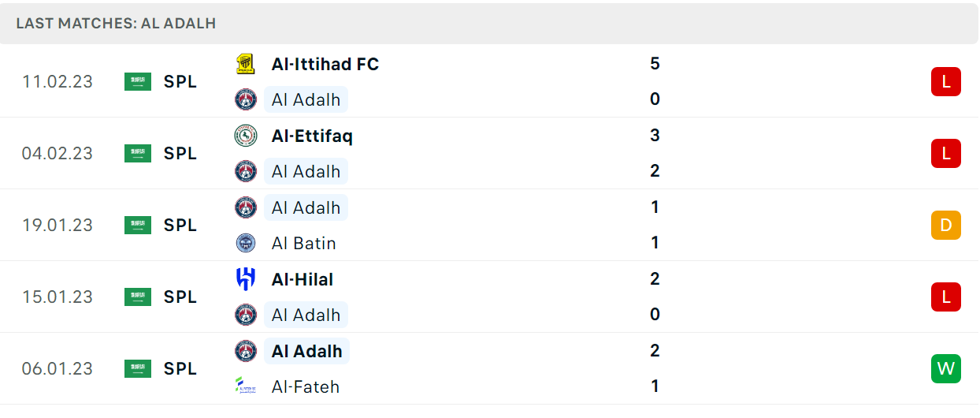Click Al Adalh crest in 11.02.23 match
This screenshot has width=980, height=418.
click(x=246, y=99)
